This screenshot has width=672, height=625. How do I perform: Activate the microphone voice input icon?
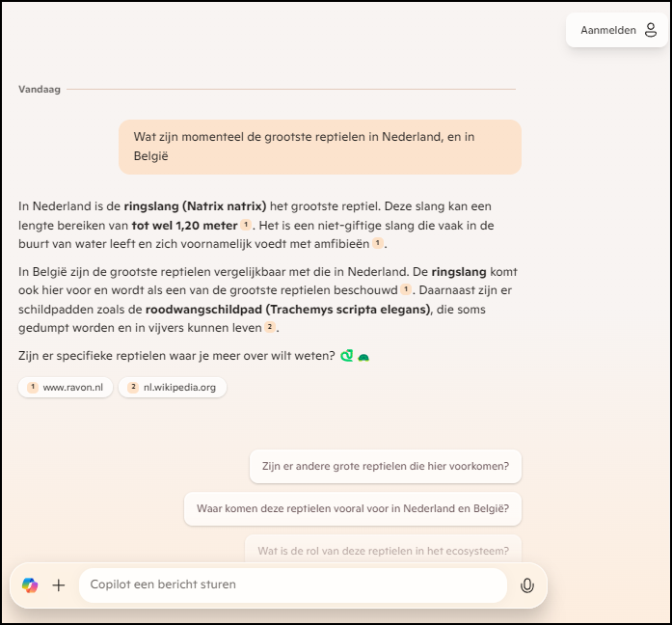tap(526, 584)
